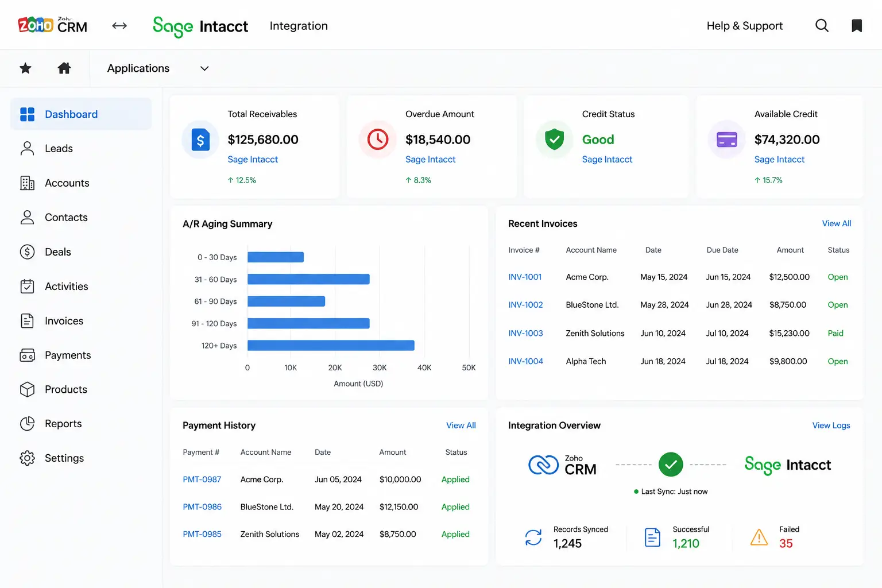Click the Paid status for INV-1003
This screenshot has height=588, width=882.
835,333
